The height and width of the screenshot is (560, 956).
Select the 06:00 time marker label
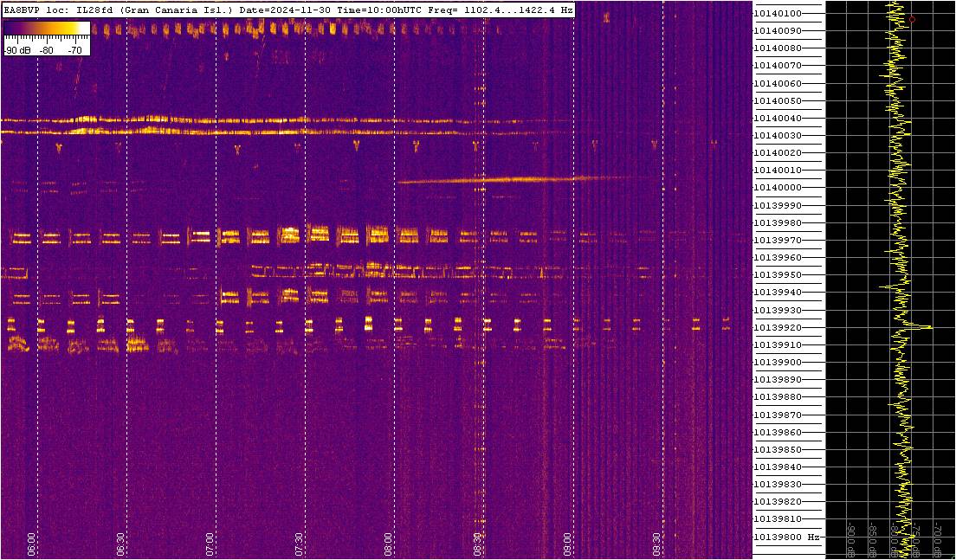pos(31,544)
